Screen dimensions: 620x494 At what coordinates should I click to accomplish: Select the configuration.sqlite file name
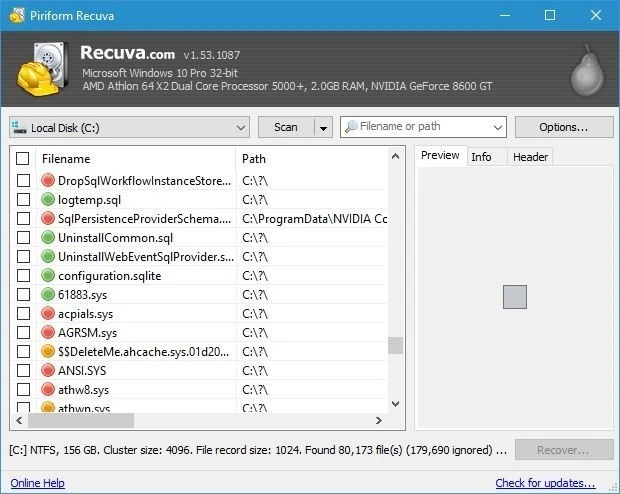pos(110,276)
